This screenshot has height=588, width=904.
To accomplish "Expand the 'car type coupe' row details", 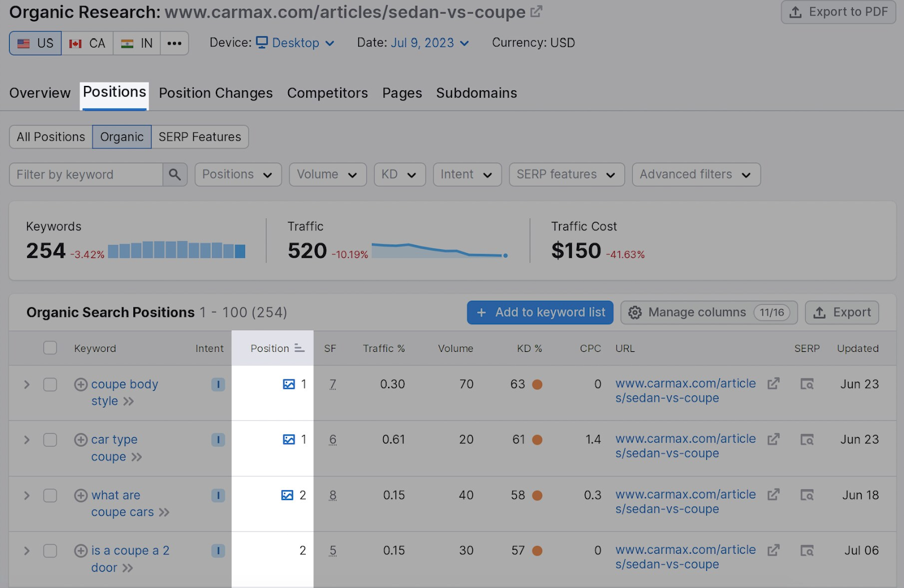I will tap(27, 440).
